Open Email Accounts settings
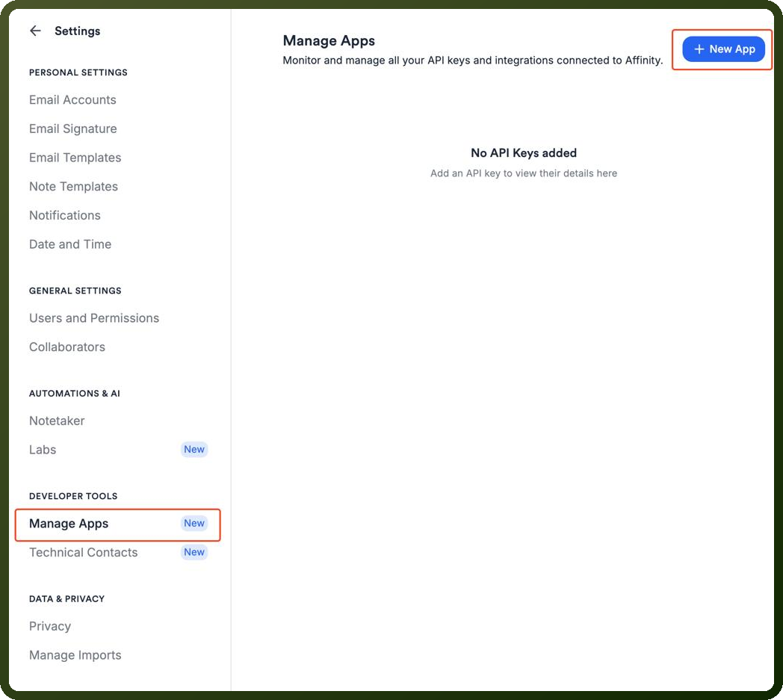Screen dimensions: 783x700 pyautogui.click(x=72, y=100)
